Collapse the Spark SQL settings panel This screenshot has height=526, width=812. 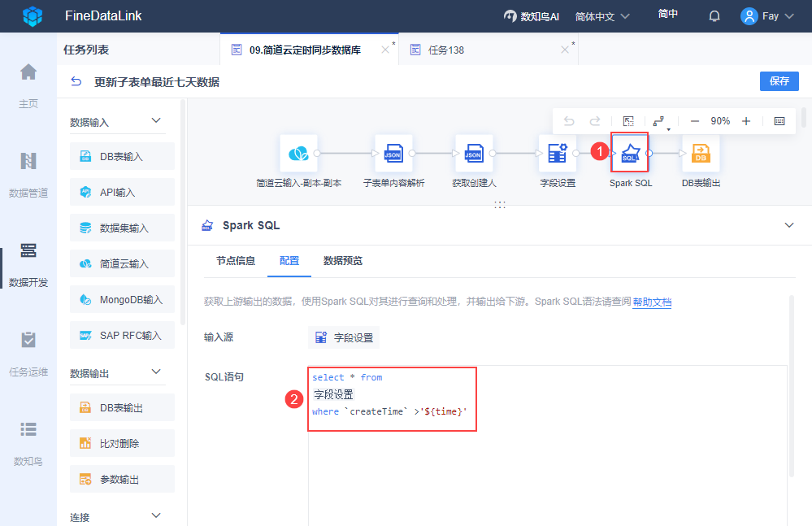tap(789, 225)
